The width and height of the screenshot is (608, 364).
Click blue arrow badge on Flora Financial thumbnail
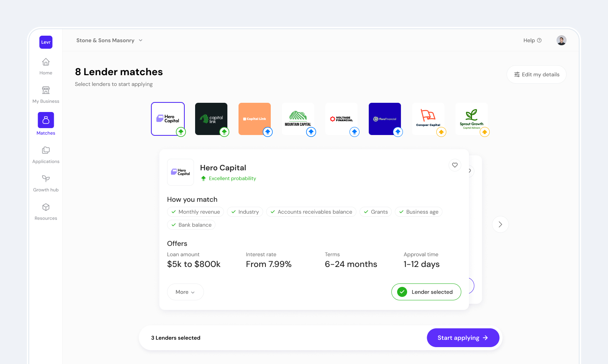(x=398, y=132)
